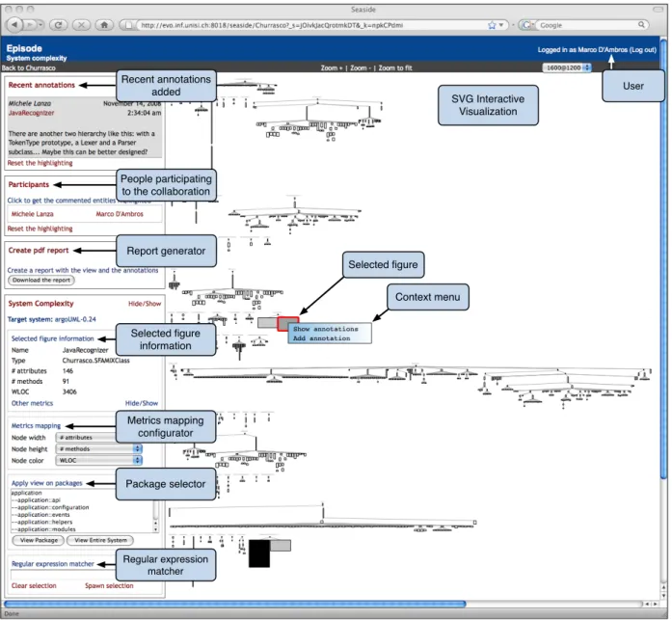Click the horizontal scrollbar at bottom
This screenshot has height=620, width=672.
pos(235,605)
